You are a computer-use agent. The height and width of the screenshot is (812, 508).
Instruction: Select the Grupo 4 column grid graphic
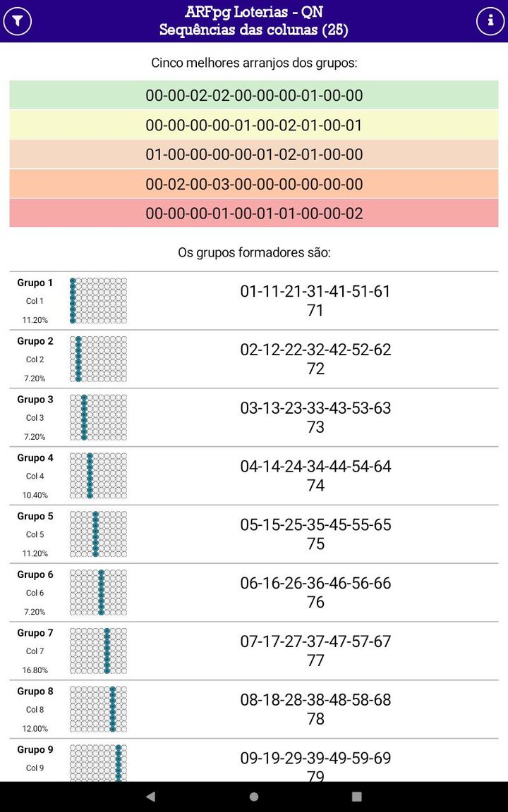[x=98, y=475]
